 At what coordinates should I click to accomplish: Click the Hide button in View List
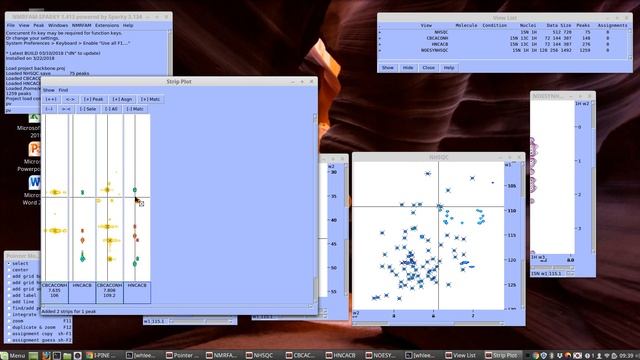click(x=408, y=68)
